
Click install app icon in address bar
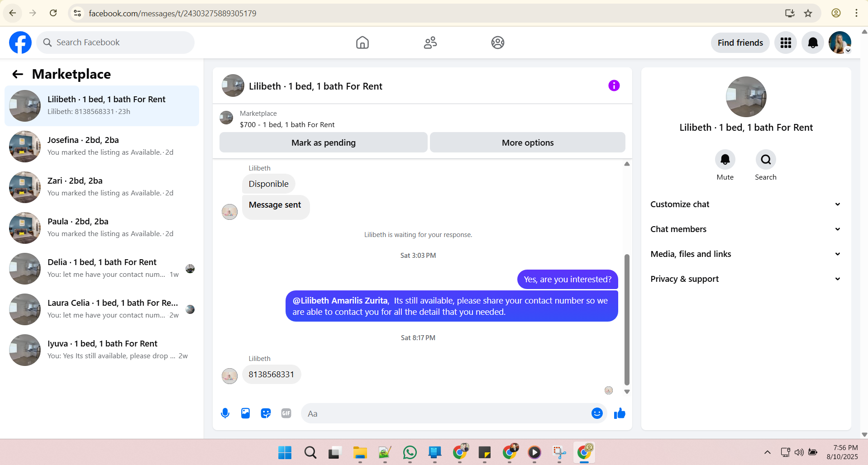(790, 13)
